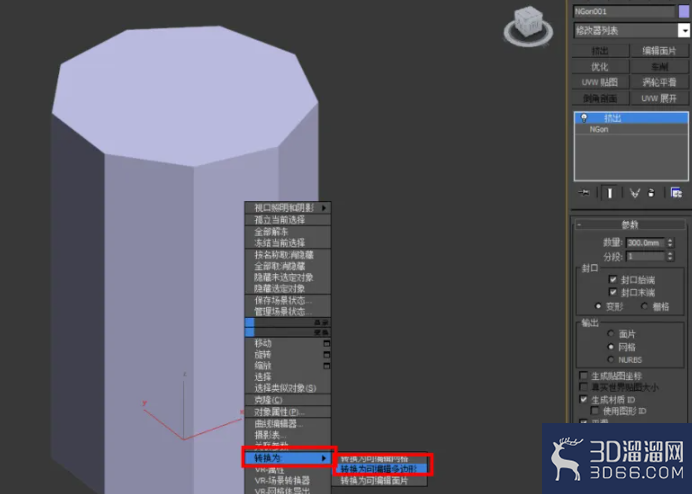Screen dimensions: 692x494
Task: Choose 克隆(C) from context menu
Action: click(288, 400)
